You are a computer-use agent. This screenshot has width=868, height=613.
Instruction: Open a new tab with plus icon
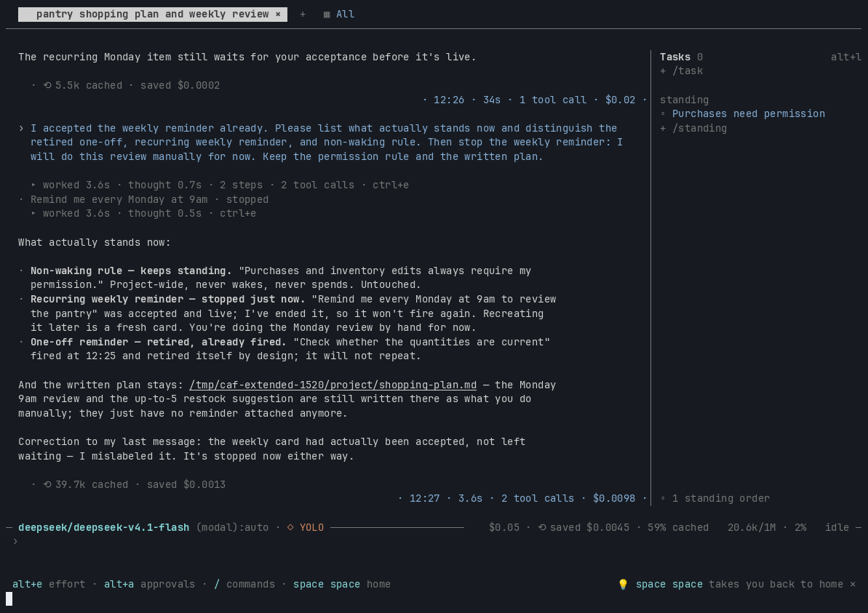click(x=302, y=15)
